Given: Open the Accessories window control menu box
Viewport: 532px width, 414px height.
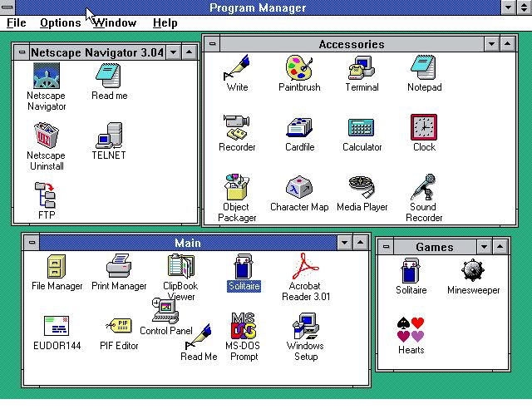Looking at the screenshot, I should (213, 44).
